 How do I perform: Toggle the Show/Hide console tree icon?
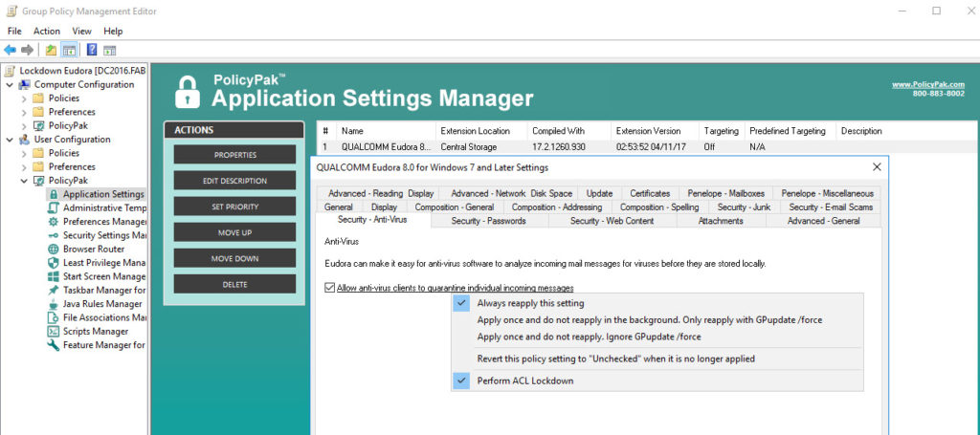[x=69, y=50]
